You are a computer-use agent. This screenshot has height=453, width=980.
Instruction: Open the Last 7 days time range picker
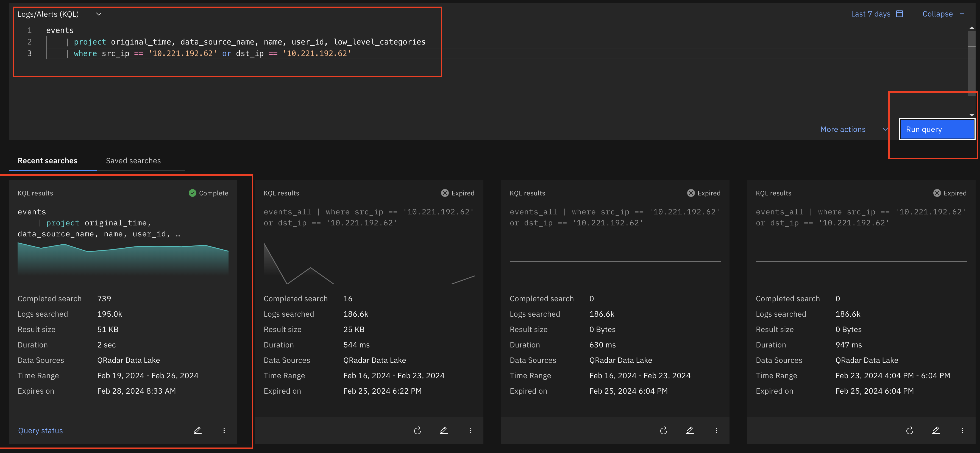click(876, 14)
